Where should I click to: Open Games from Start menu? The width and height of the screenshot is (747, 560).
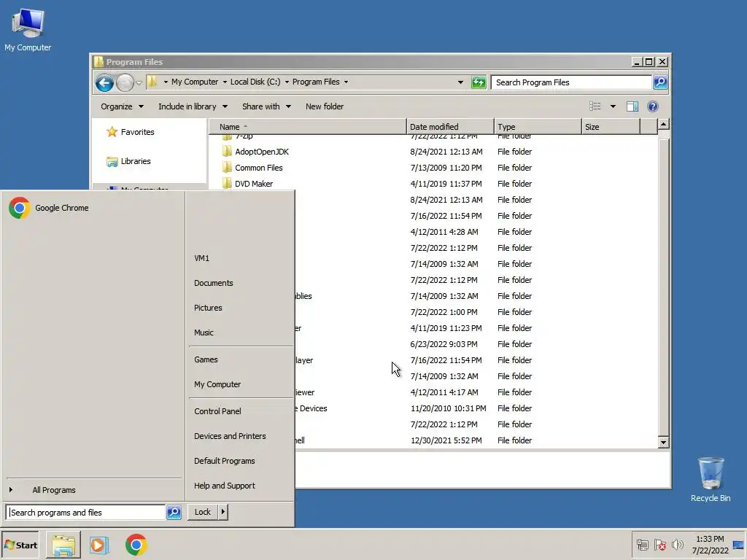(206, 359)
